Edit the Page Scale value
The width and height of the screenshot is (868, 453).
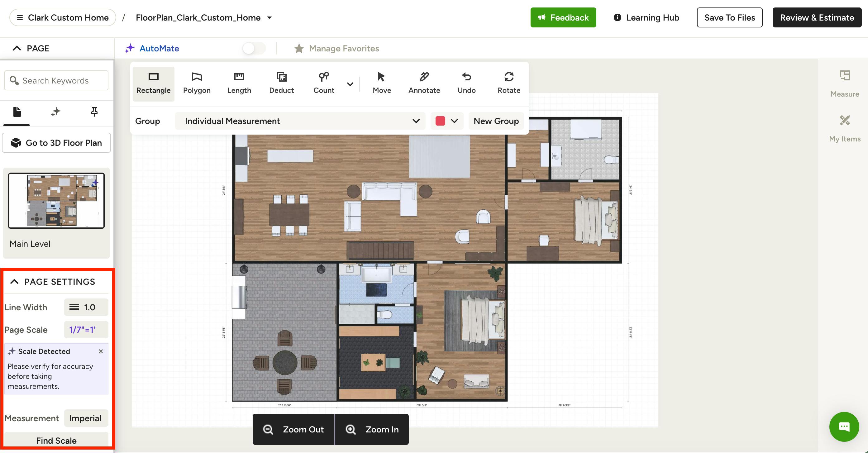pos(86,330)
